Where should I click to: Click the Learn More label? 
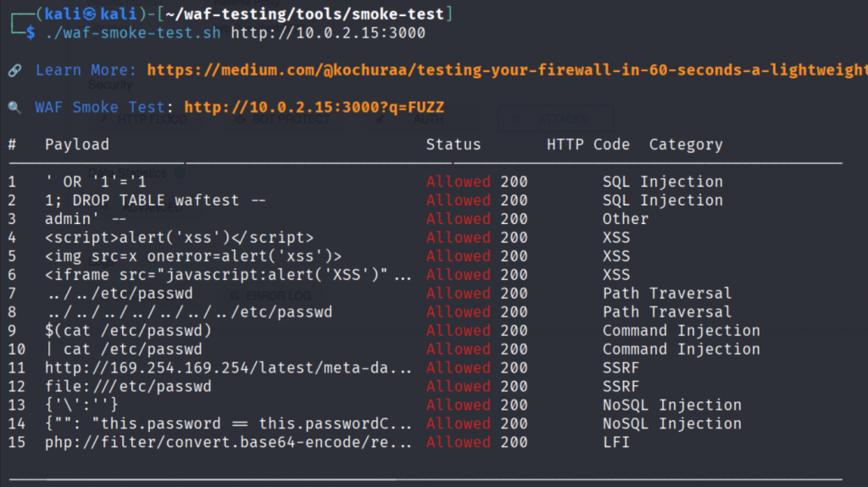[86, 70]
